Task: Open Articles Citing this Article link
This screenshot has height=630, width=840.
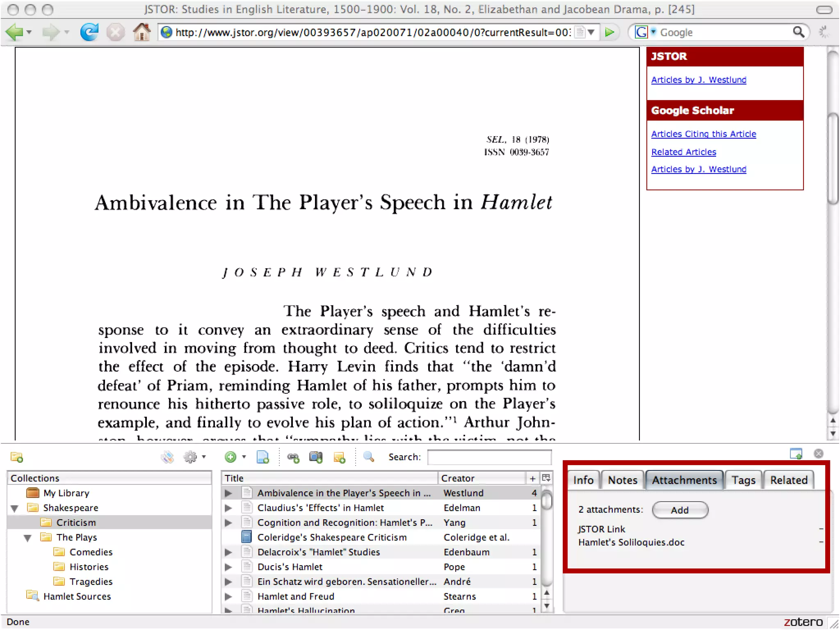Action: [703, 134]
